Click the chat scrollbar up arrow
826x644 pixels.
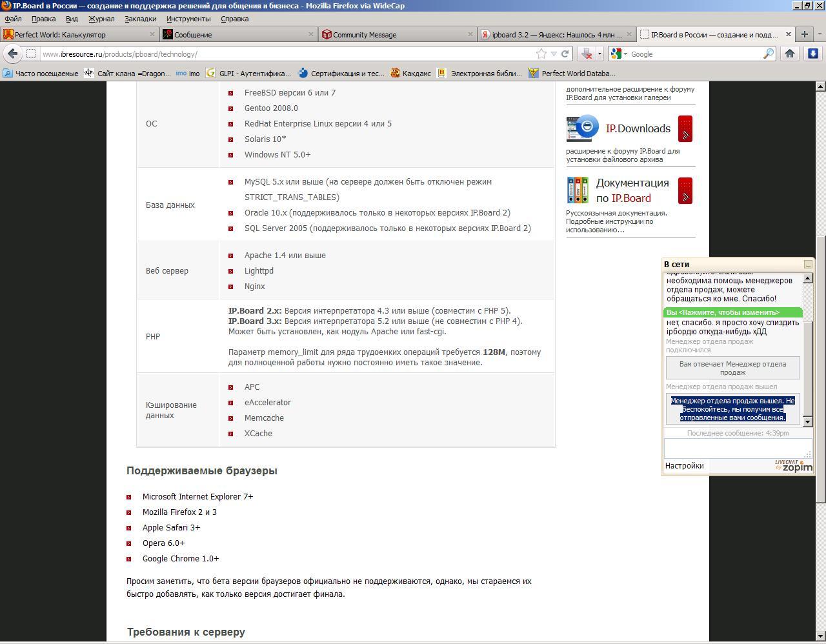[x=807, y=277]
